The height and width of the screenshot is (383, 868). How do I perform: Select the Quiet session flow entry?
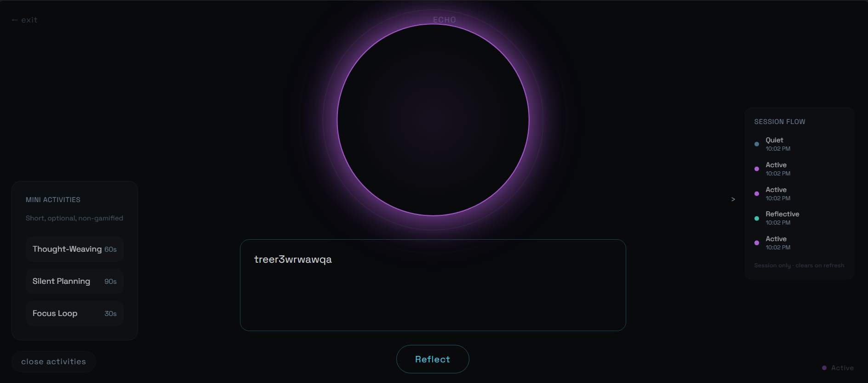[x=799, y=144]
